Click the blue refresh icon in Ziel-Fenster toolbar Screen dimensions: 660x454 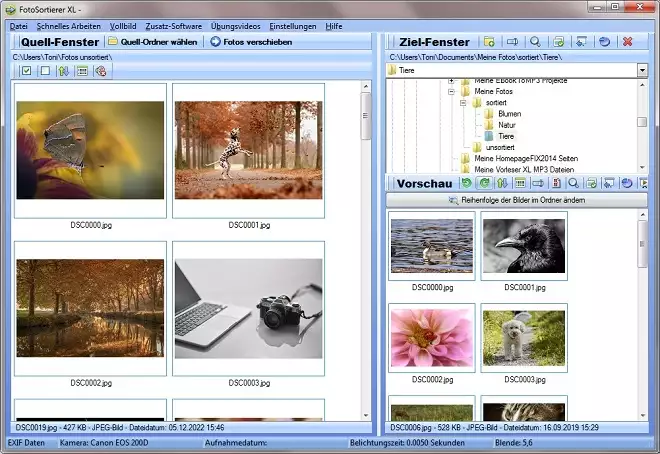click(x=604, y=42)
